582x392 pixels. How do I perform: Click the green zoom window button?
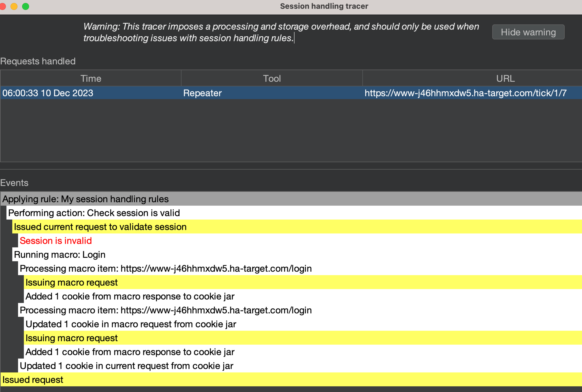point(25,6)
